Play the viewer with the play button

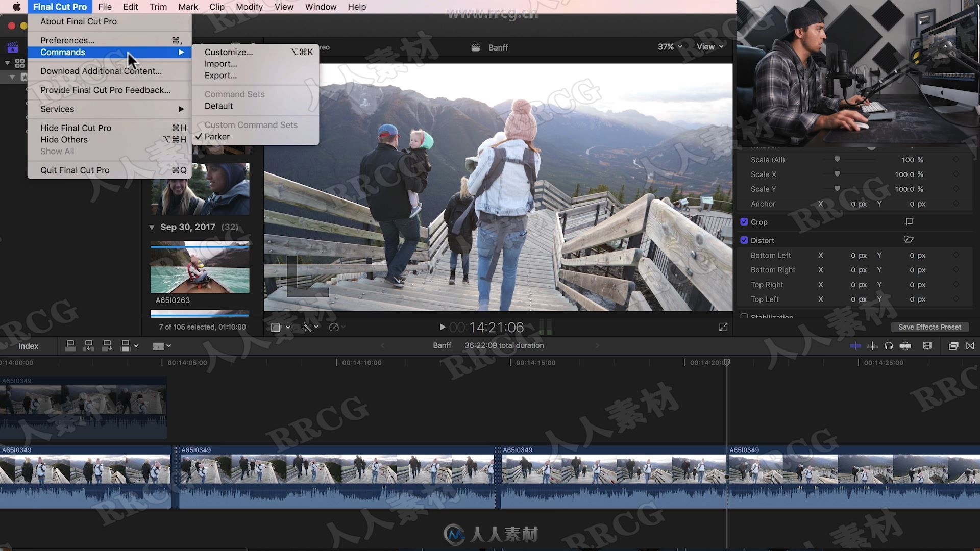[443, 327]
